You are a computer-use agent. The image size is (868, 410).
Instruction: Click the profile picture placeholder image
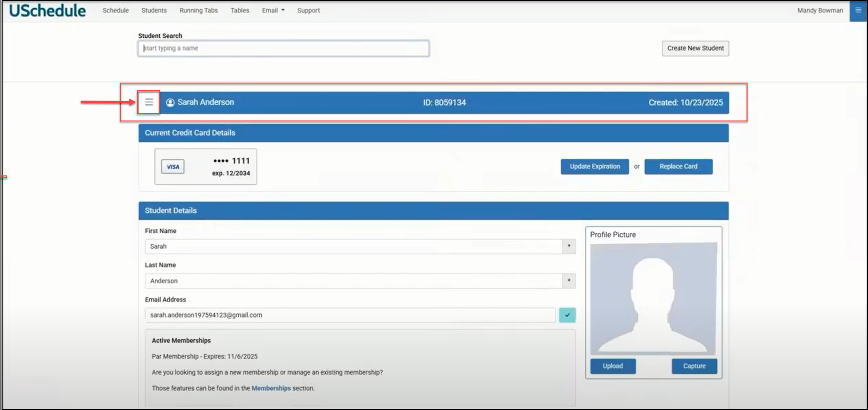tap(653, 299)
